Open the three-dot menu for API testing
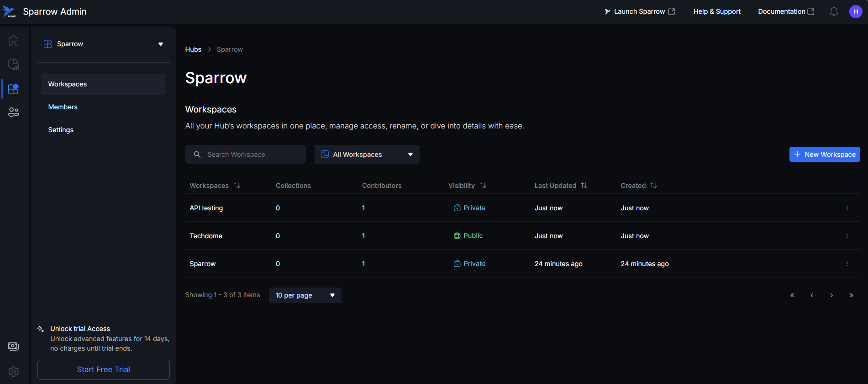The width and height of the screenshot is (868, 384). [847, 208]
